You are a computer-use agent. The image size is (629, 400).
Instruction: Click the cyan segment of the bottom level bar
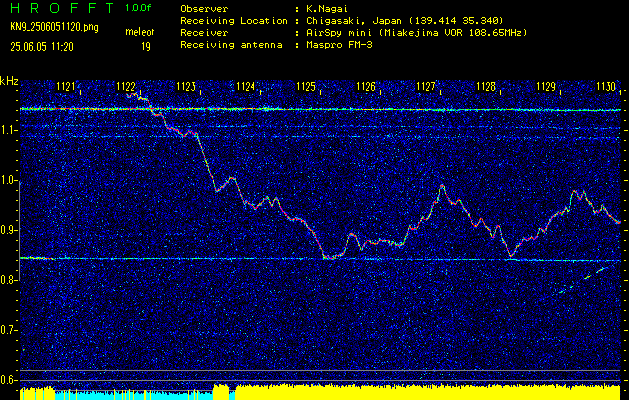coord(134,395)
